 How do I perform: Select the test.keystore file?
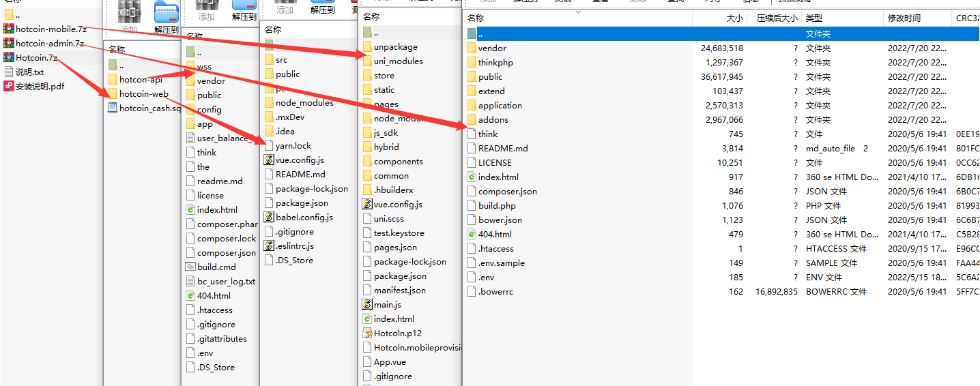tap(393, 233)
